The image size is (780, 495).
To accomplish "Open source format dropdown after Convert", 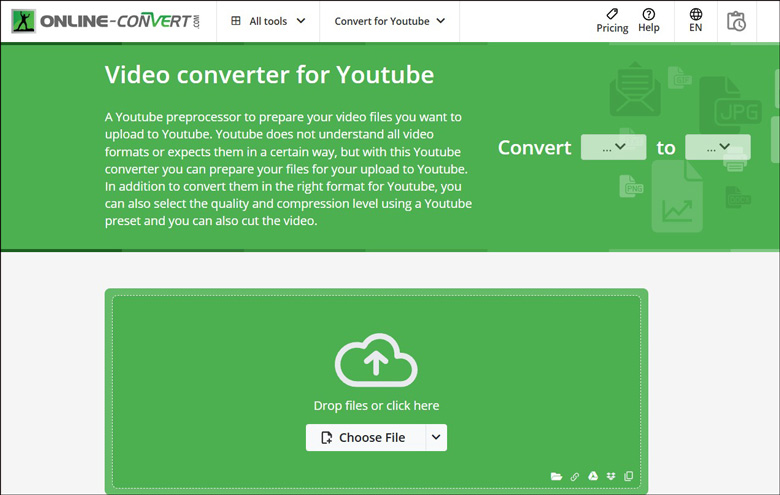I will (x=613, y=147).
